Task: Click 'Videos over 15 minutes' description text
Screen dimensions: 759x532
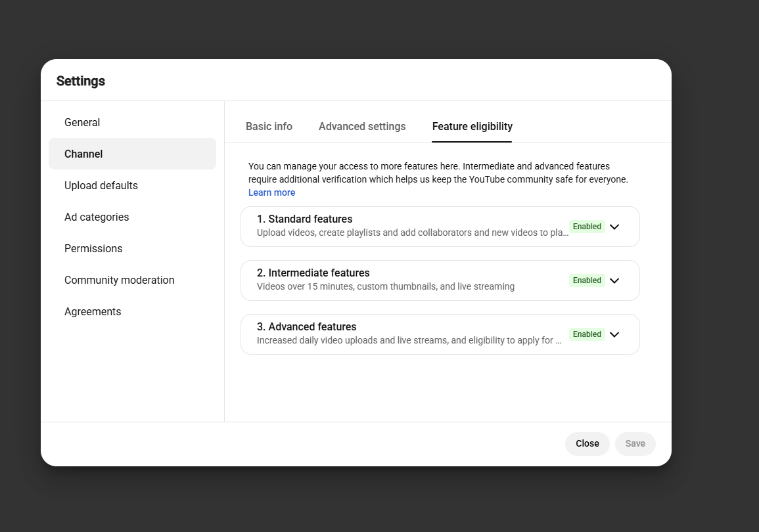Action: point(385,286)
